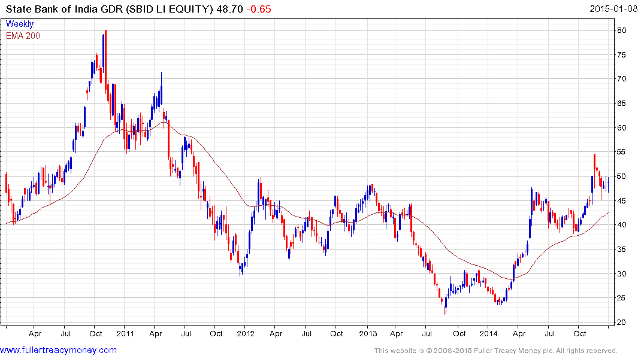Viewport: 644px width, 359px height.
Task: Click the 20 price axis label
Action: [621, 323]
